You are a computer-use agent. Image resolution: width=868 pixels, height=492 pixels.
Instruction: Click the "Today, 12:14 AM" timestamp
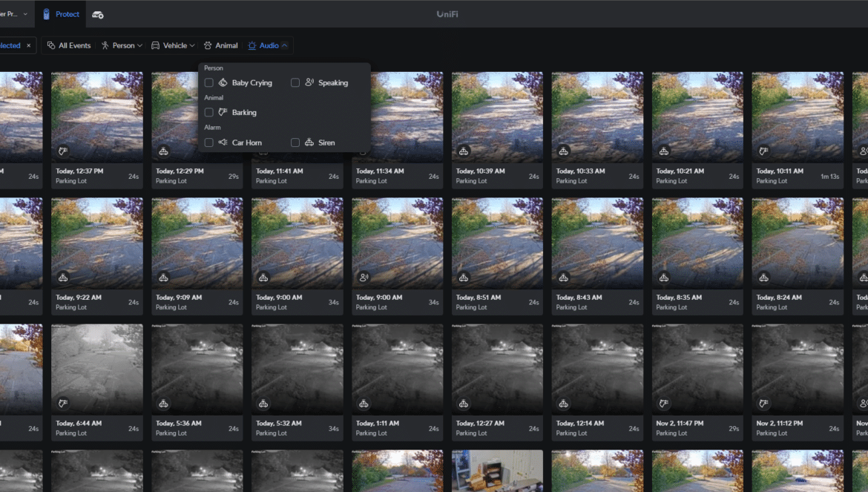point(580,424)
